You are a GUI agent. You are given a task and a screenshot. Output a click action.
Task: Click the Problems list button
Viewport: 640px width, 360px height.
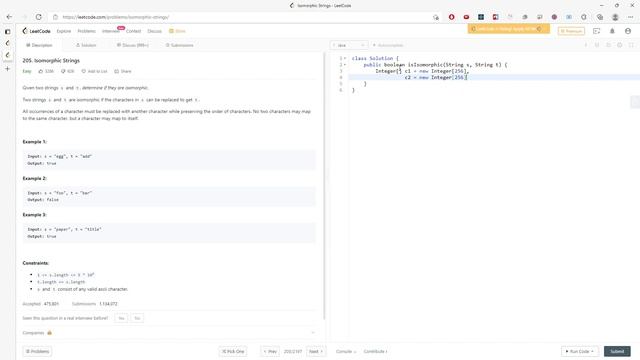[37, 351]
